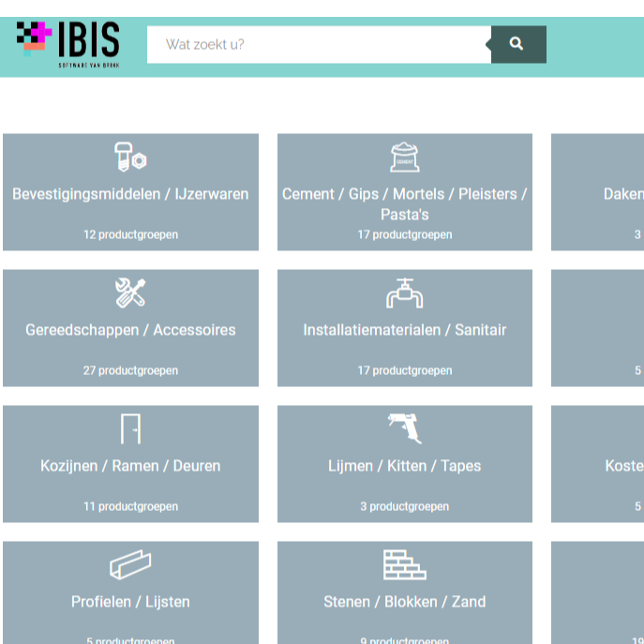
Task: Click the glue gun icon
Action: click(405, 428)
